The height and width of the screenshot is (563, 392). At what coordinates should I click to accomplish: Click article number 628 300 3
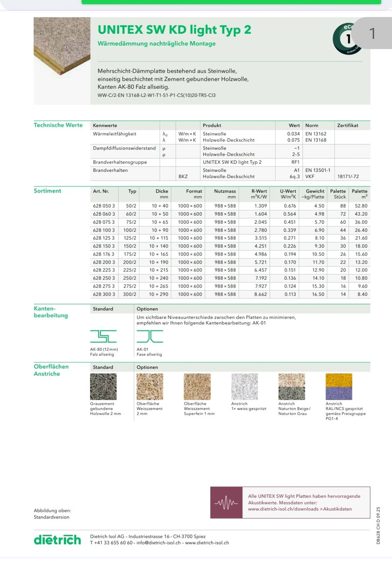104,294
